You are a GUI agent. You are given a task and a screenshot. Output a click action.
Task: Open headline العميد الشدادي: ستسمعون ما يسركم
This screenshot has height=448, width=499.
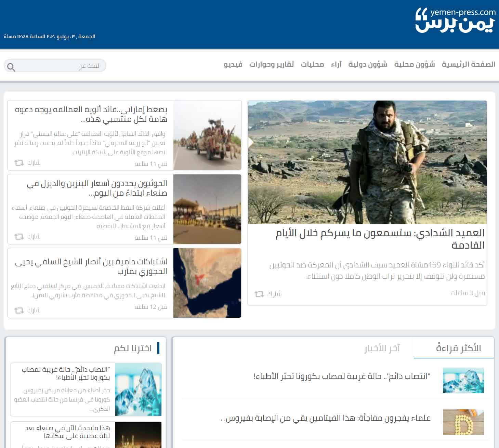(x=380, y=239)
